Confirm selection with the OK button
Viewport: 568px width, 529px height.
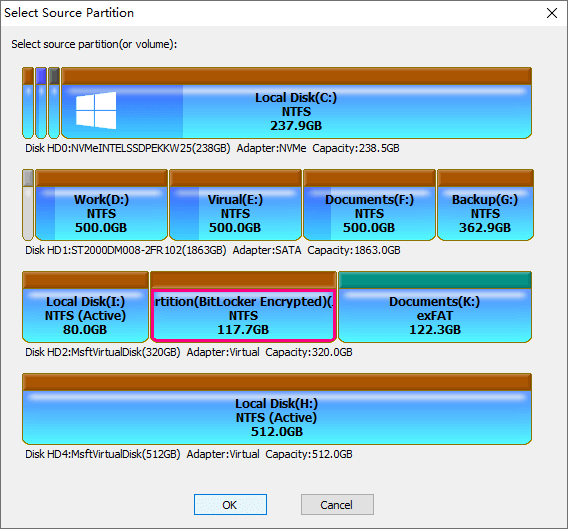(x=230, y=504)
